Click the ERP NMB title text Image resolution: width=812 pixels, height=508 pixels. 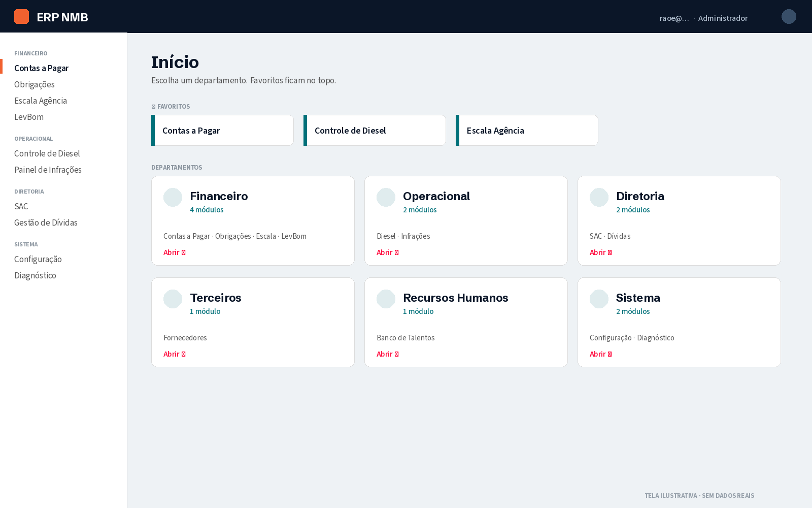tap(62, 17)
